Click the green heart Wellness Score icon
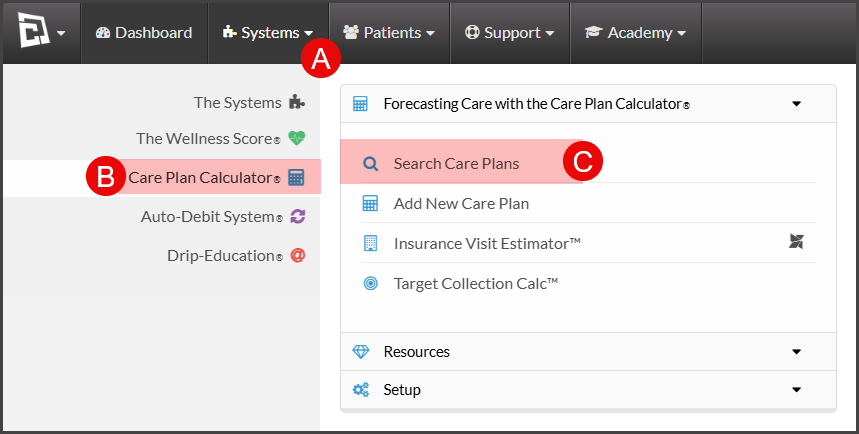Image resolution: width=859 pixels, height=434 pixels. 297,138
